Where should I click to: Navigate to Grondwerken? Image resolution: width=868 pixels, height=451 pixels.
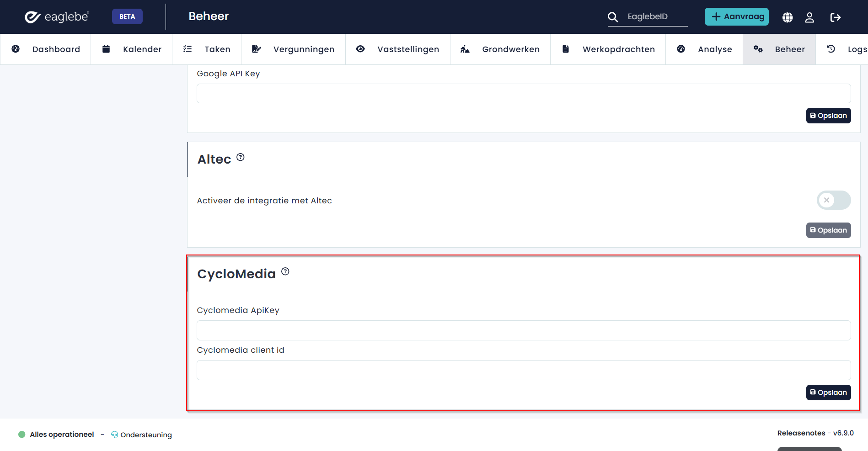tap(500, 49)
